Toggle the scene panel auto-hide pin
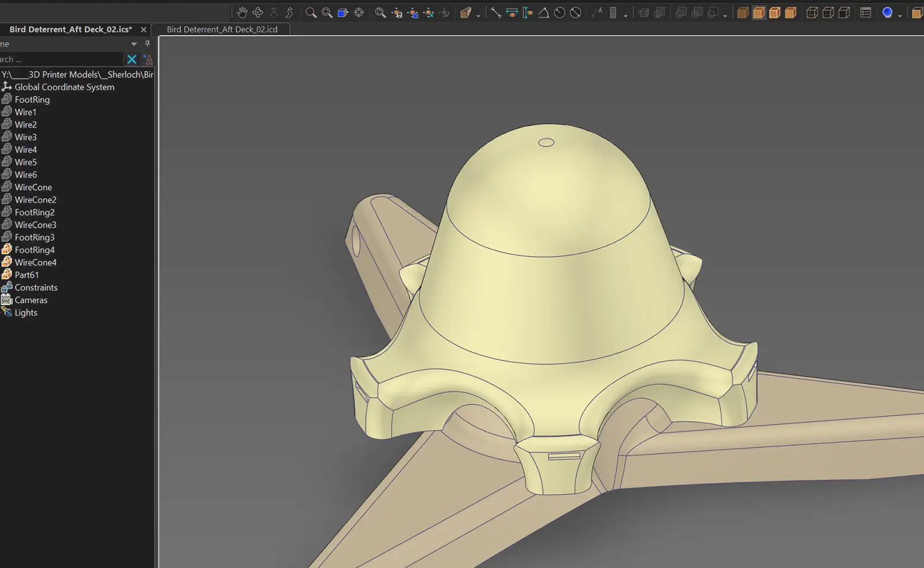924x568 pixels. [147, 44]
